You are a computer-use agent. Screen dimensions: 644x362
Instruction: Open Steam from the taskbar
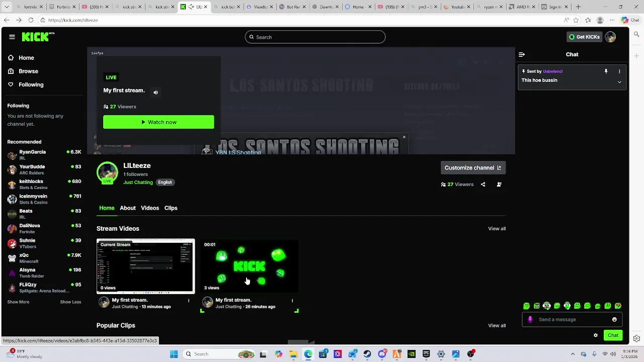coord(367,354)
